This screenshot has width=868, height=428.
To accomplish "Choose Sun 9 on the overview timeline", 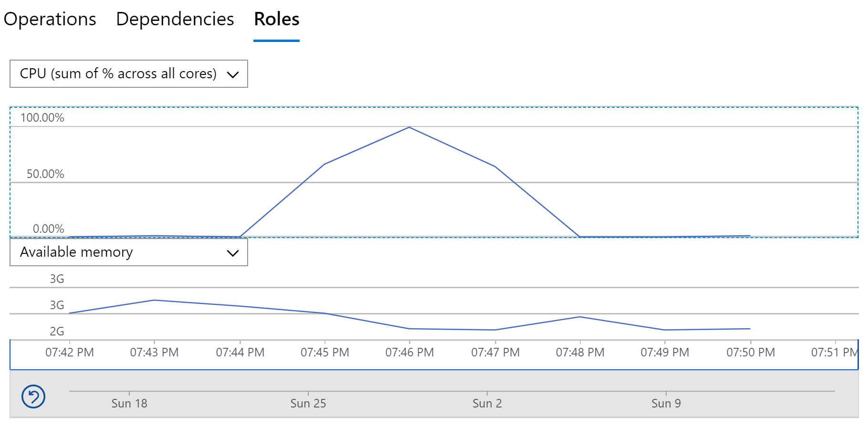I will (666, 403).
